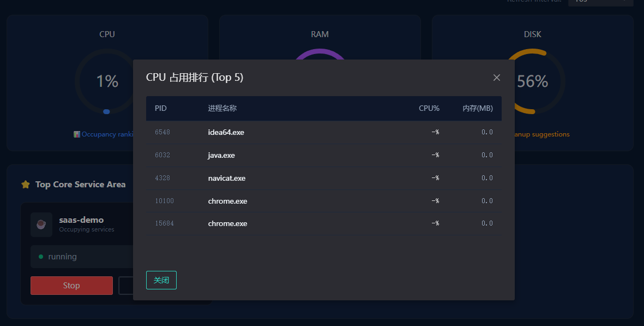
Task: Click the RAM card label
Action: point(320,34)
